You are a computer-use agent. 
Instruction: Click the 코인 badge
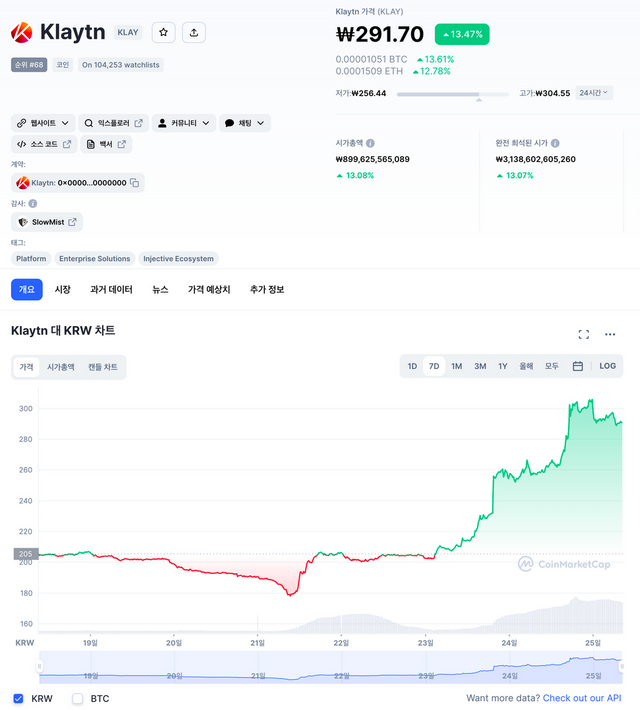tap(63, 65)
